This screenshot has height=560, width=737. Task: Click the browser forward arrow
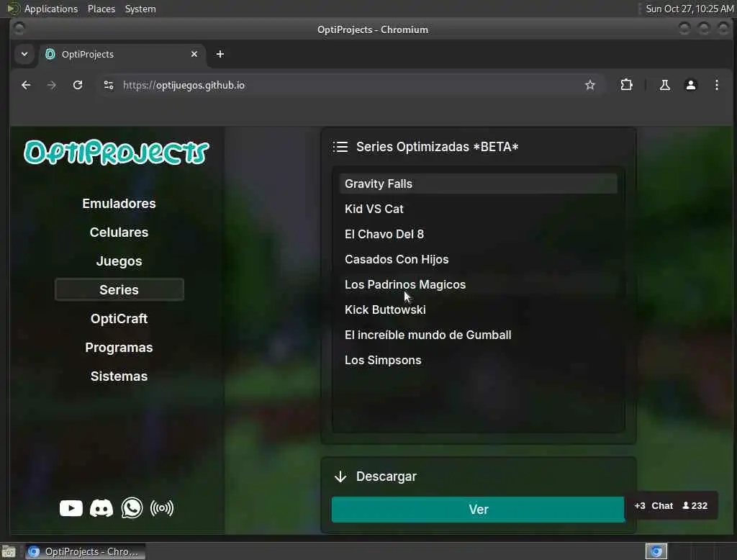pos(52,85)
